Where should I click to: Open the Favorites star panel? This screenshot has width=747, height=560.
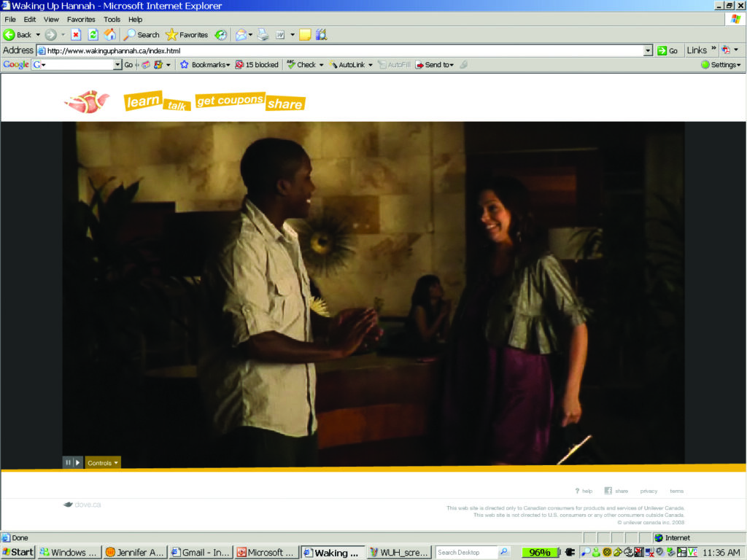pos(187,35)
